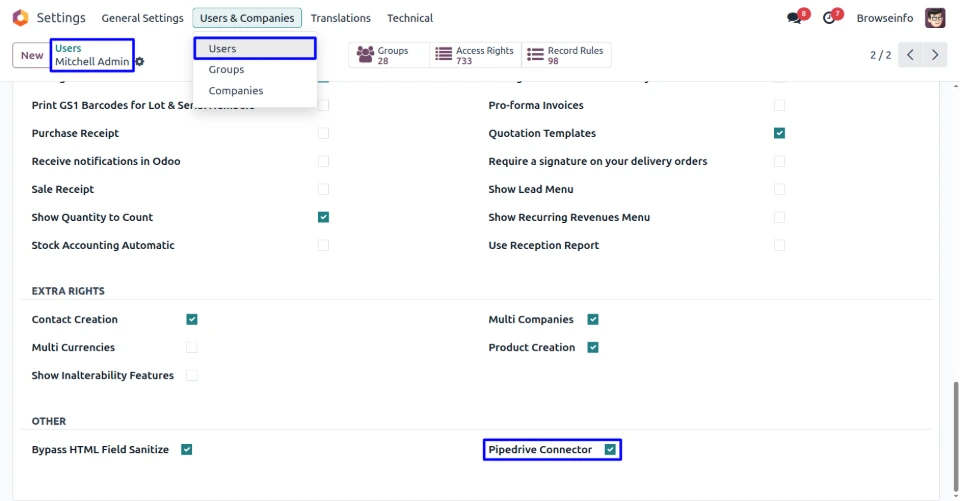Open the General Settings menu
This screenshot has height=501, width=960.
142,18
